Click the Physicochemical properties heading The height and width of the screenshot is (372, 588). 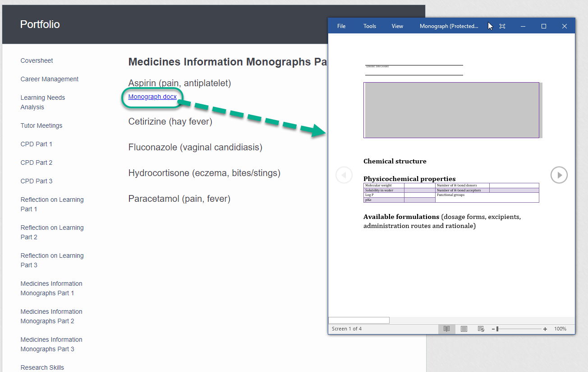point(409,179)
